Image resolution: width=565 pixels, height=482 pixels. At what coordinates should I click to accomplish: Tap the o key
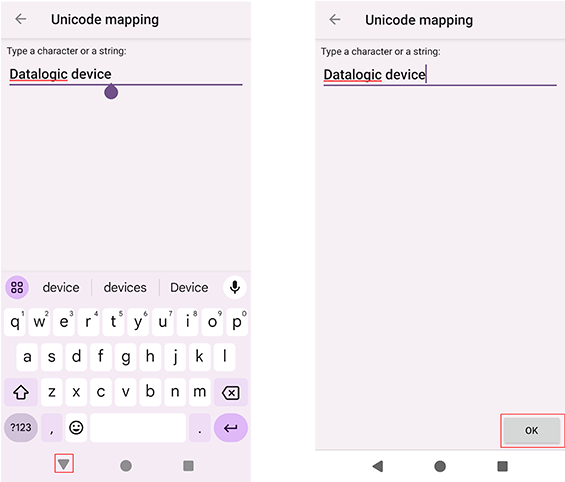[212, 322]
